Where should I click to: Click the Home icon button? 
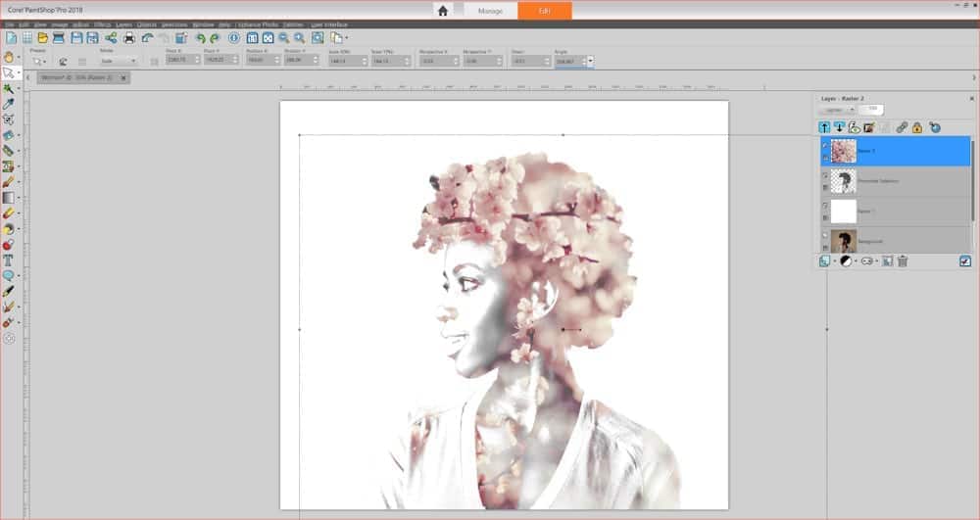(443, 11)
